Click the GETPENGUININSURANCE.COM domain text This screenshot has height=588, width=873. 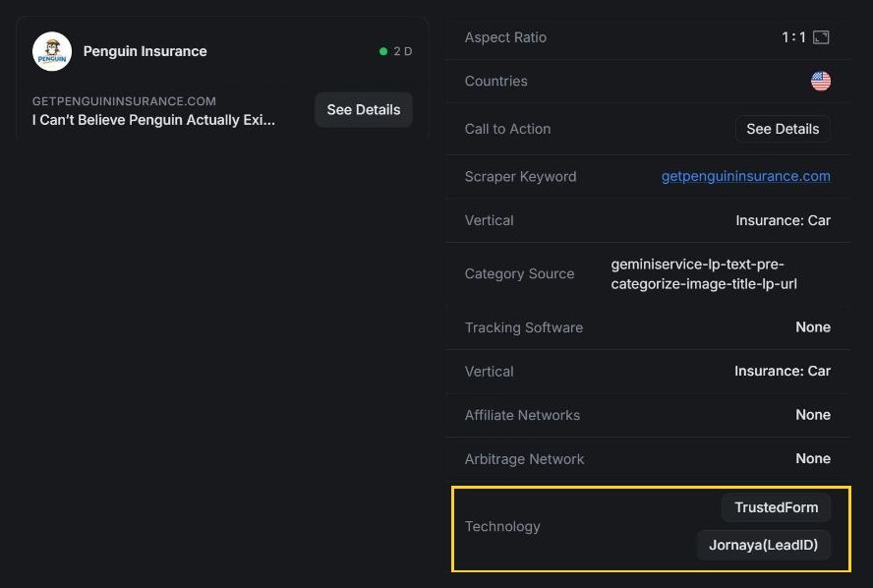point(124,101)
